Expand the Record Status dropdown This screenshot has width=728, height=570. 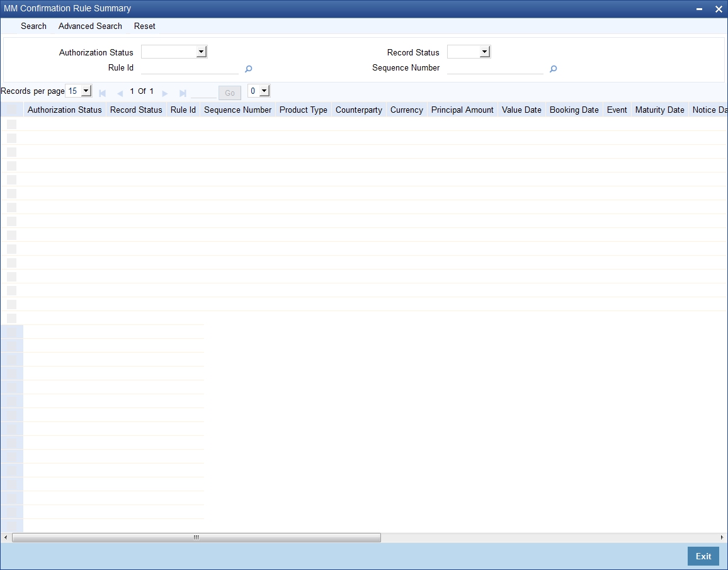(x=469, y=52)
